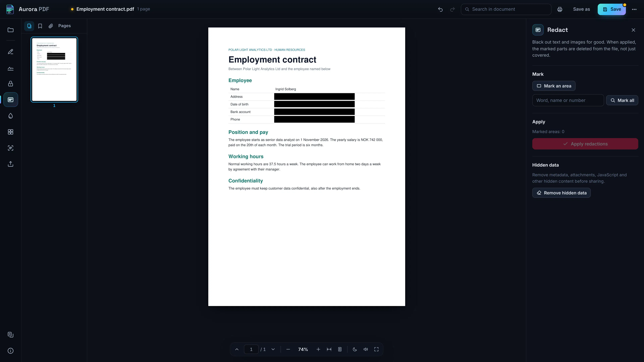Image resolution: width=644 pixels, height=362 pixels.
Task: Zoom in with the plus button
Action: pyautogui.click(x=318, y=349)
